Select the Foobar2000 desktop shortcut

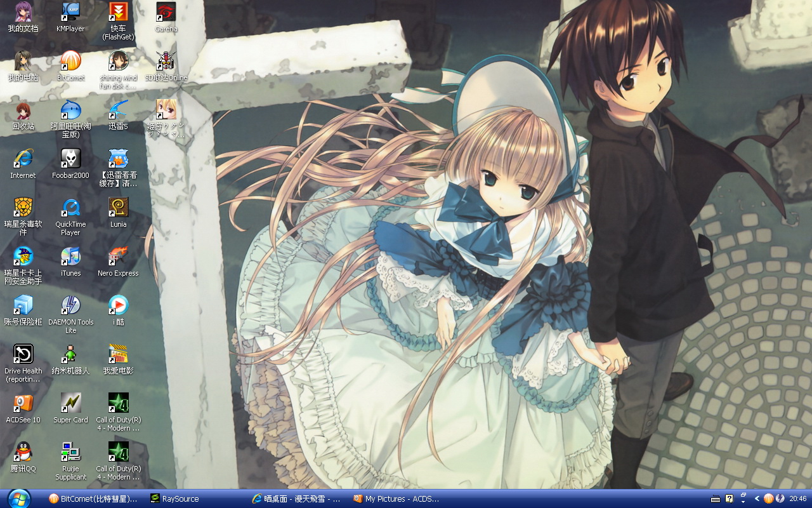70,164
